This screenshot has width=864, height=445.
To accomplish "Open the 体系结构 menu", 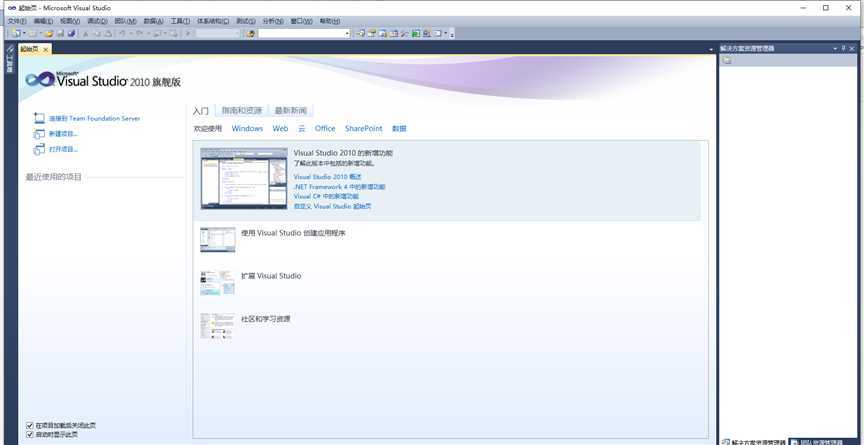I will pyautogui.click(x=213, y=21).
